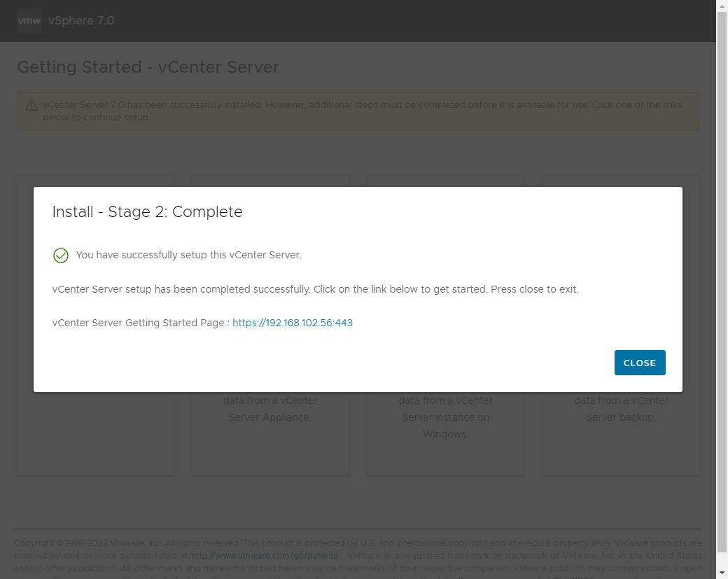Screen dimensions: 728x579
Task: Click the 'vSphere 7.0' header title
Action: pos(81,20)
